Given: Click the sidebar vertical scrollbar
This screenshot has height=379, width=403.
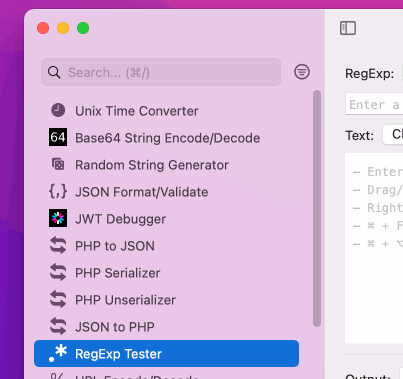Looking at the screenshot, I should pos(317,209).
